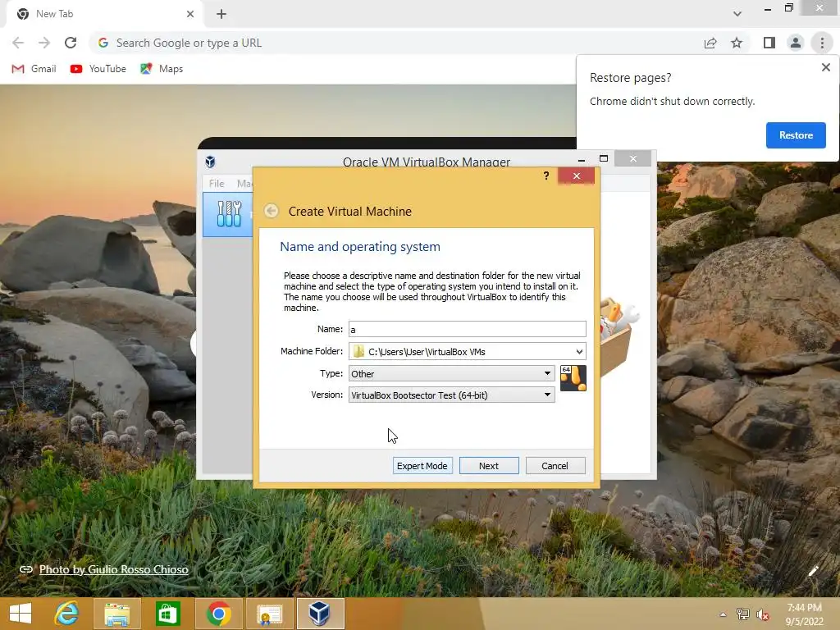This screenshot has width=840, height=630.
Task: Cancel the Create Virtual Machine wizard
Action: pos(555,466)
